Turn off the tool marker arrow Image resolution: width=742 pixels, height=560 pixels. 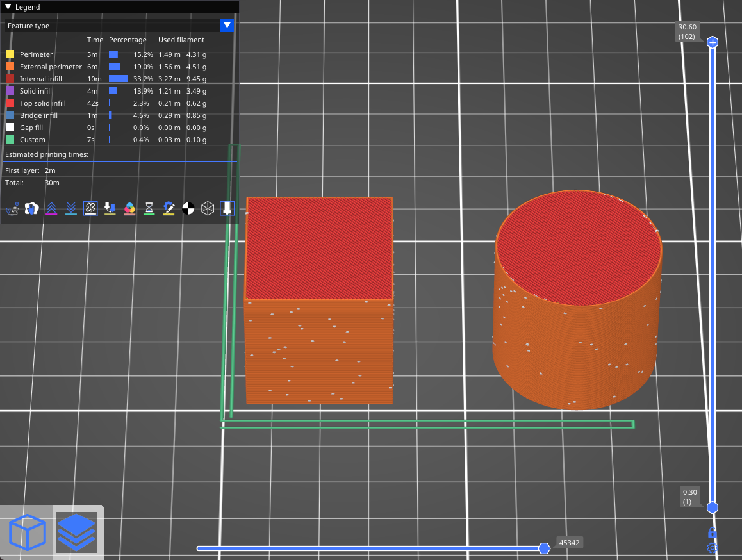(227, 208)
